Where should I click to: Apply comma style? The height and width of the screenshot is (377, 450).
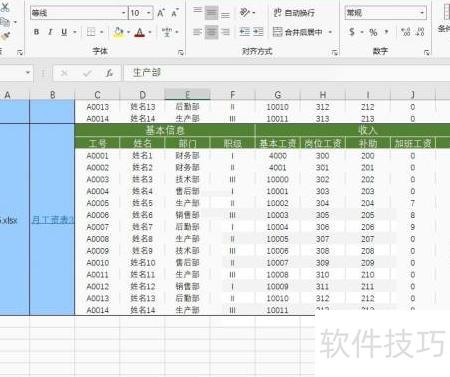point(386,32)
